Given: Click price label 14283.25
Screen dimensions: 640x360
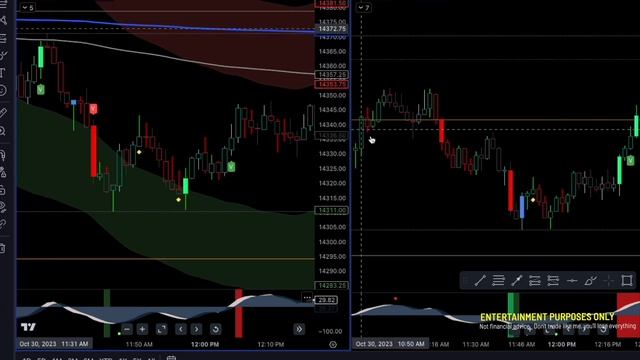Looking at the screenshot, I should (x=332, y=285).
